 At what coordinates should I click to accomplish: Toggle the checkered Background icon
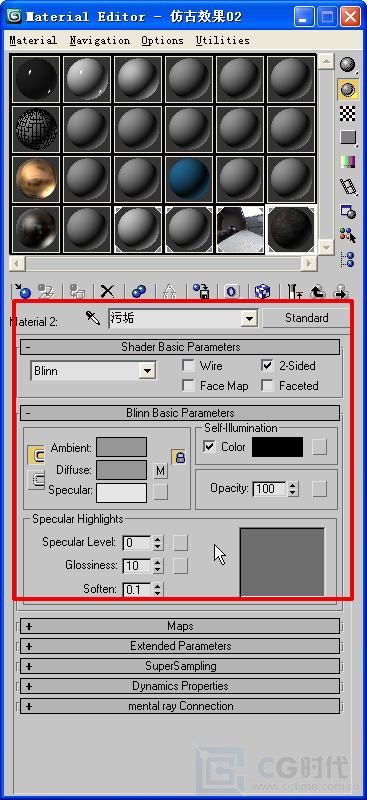click(348, 113)
